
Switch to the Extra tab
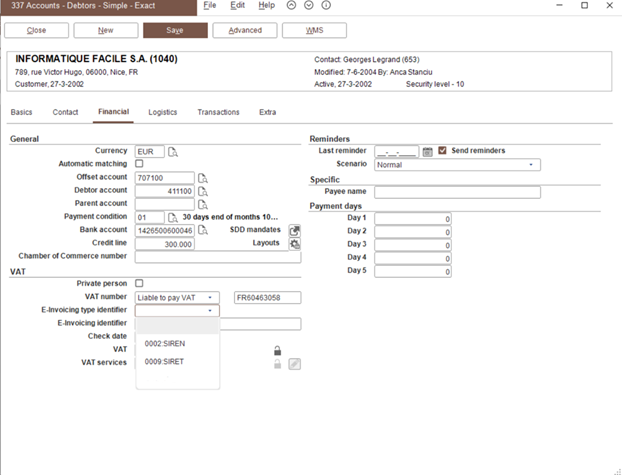[267, 112]
